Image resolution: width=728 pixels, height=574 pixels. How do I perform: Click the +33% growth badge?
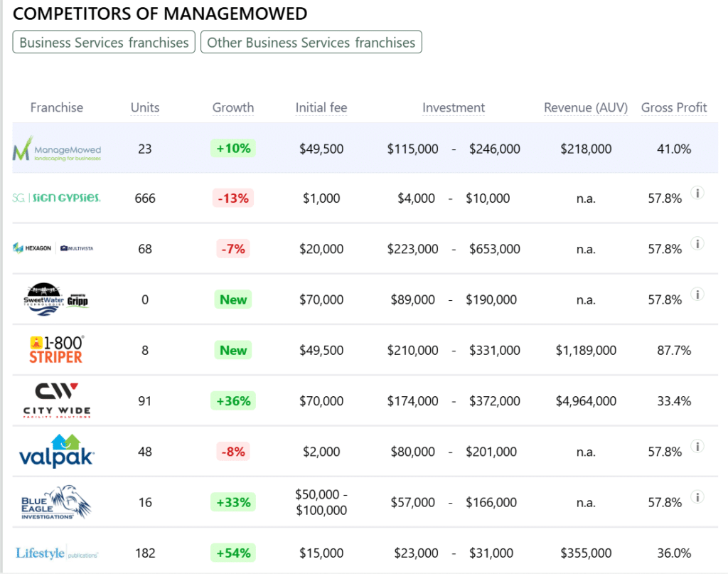[x=233, y=502]
